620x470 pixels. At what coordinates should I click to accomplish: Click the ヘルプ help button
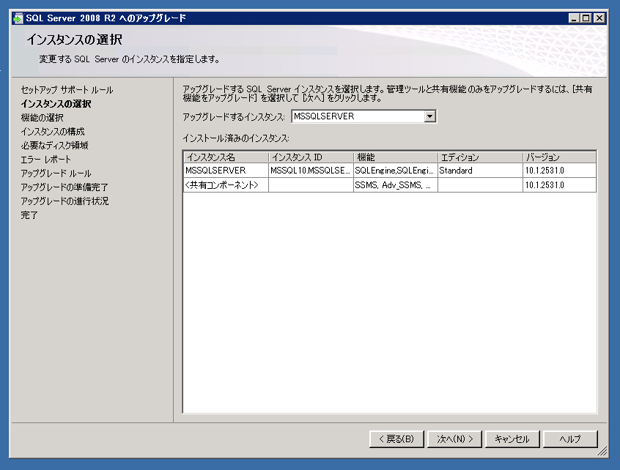click(570, 439)
